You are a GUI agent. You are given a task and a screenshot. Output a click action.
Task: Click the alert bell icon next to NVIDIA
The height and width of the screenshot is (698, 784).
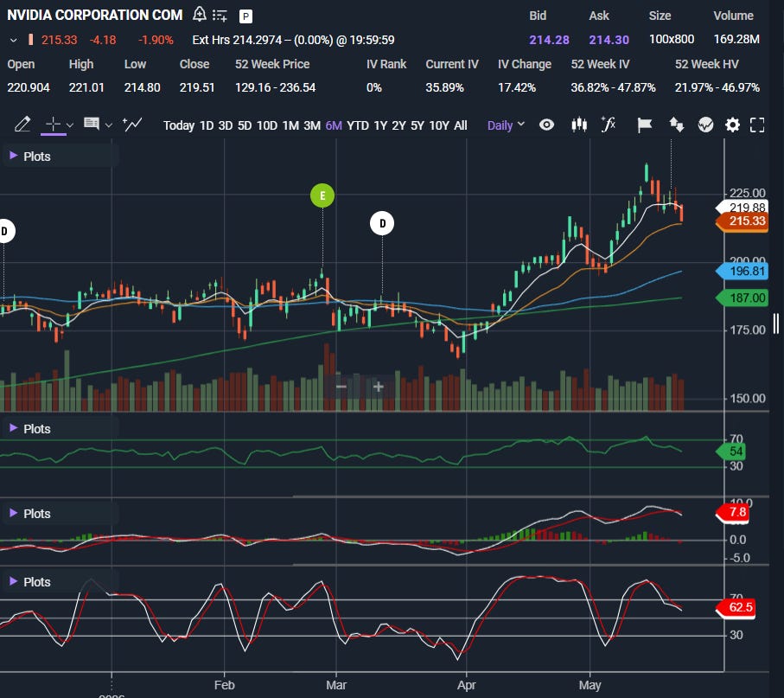pos(200,15)
